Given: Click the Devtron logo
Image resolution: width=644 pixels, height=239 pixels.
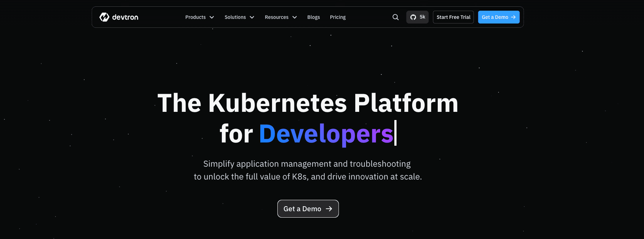Looking at the screenshot, I should coord(119,17).
